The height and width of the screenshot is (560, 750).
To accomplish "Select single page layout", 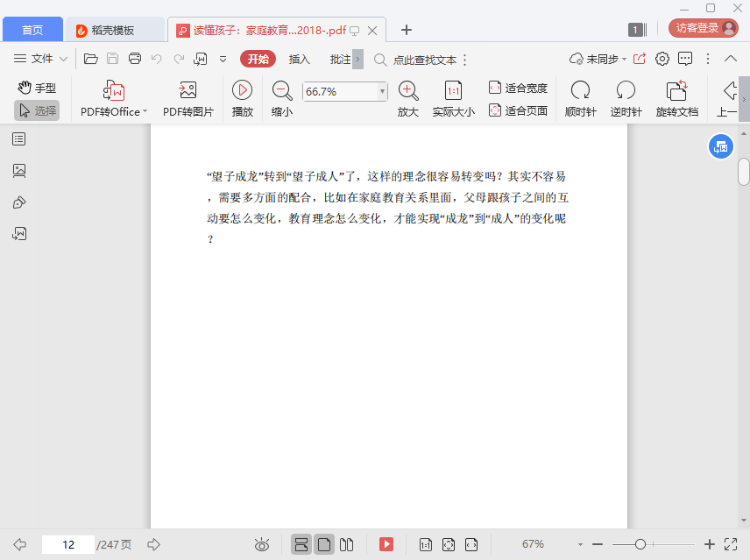I will 324,544.
